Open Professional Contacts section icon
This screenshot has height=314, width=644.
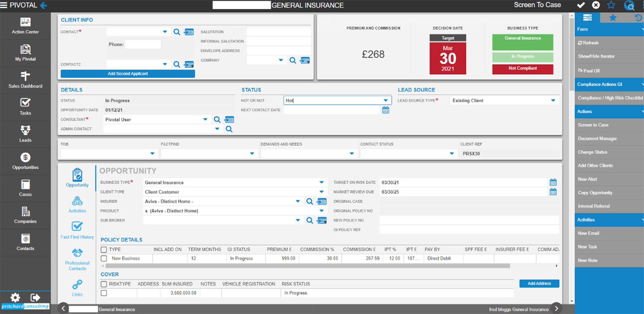point(77,253)
